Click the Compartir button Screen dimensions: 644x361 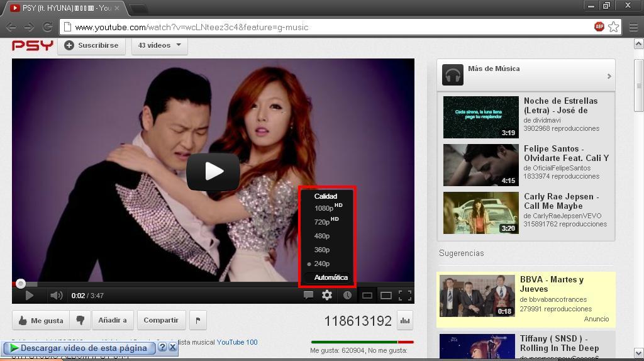coord(161,320)
